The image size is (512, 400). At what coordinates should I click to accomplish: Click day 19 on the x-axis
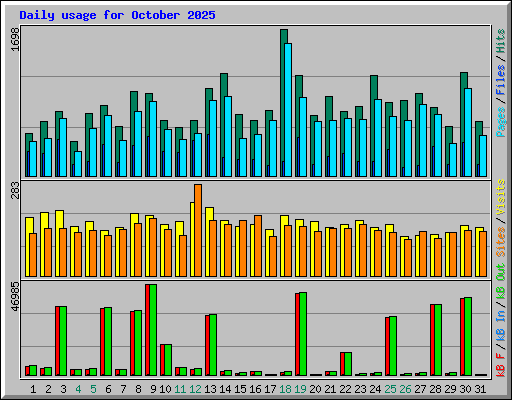click(300, 389)
